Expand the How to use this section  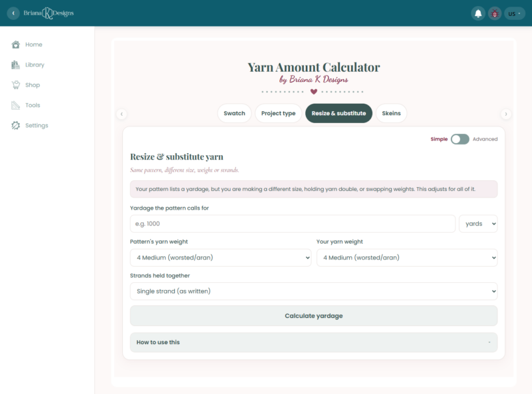point(314,342)
